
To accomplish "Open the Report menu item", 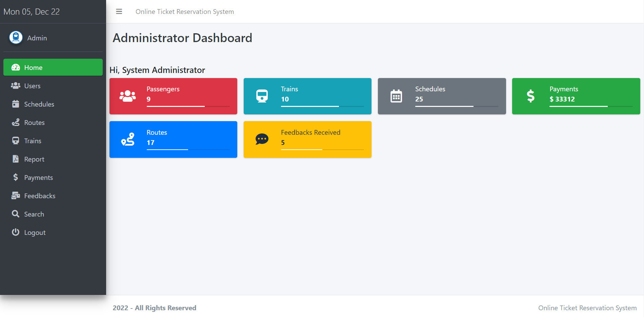I will 34,159.
